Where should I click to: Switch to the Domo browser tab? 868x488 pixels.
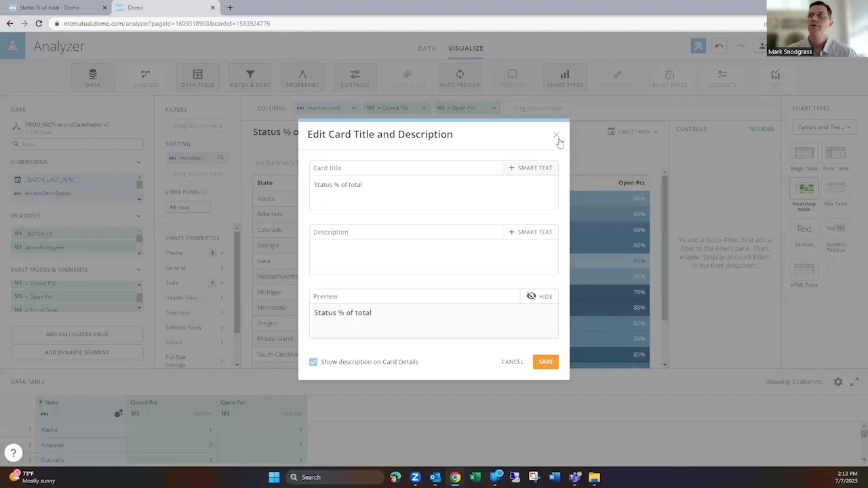(165, 7)
